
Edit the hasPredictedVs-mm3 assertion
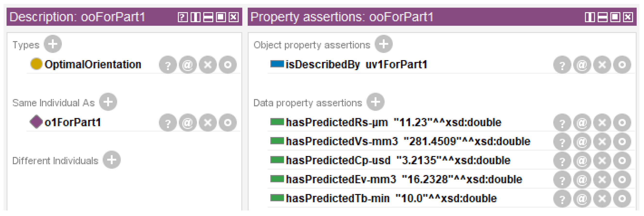(x=622, y=142)
